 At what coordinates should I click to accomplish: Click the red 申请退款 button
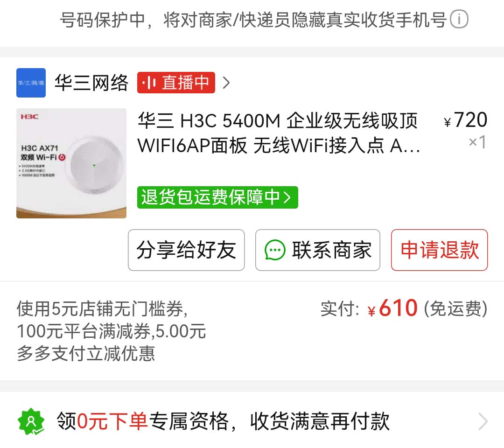coord(440,250)
